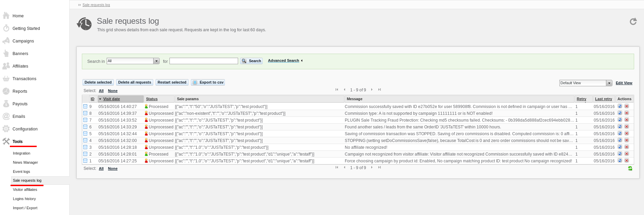Open Event logs under Tools
The width and height of the screenshot is (644, 215).
click(21, 172)
